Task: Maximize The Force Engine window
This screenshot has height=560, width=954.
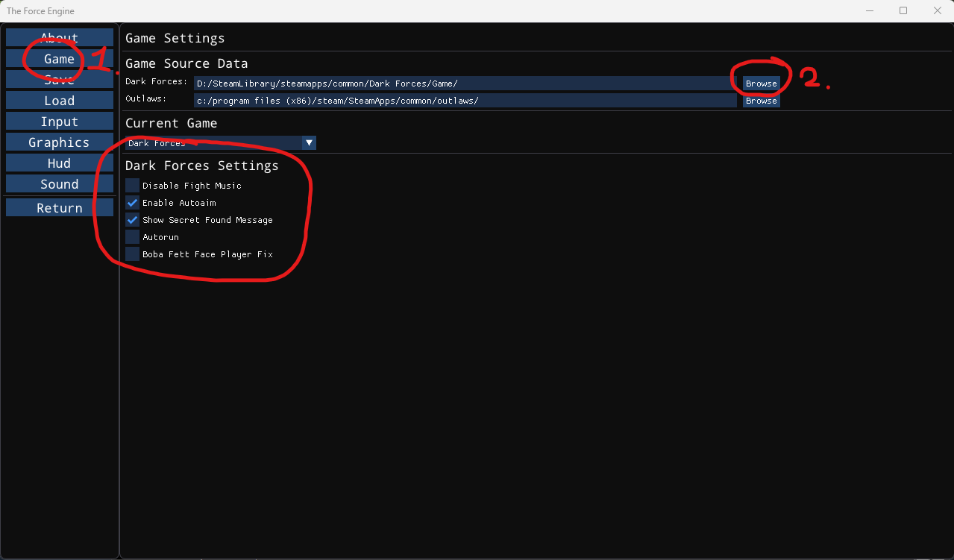Action: pos(903,10)
